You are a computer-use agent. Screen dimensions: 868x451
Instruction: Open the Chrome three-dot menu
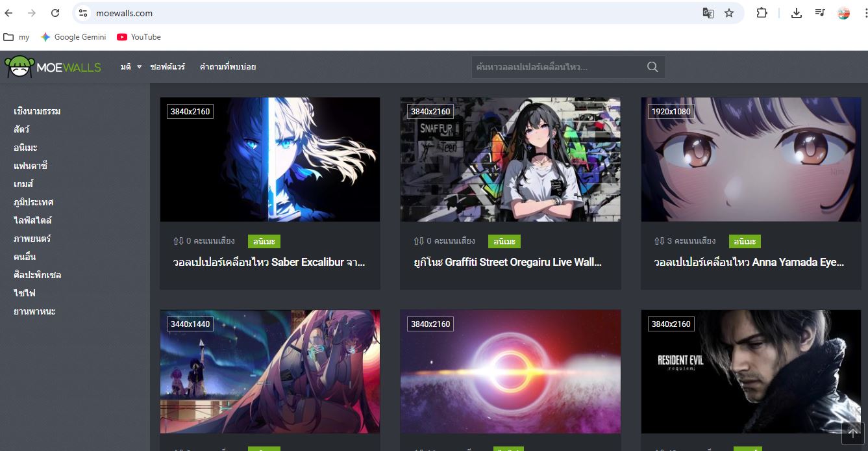coord(866,13)
